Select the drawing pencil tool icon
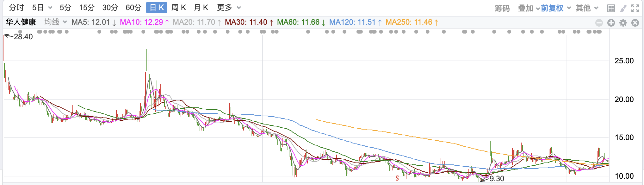 623,8
